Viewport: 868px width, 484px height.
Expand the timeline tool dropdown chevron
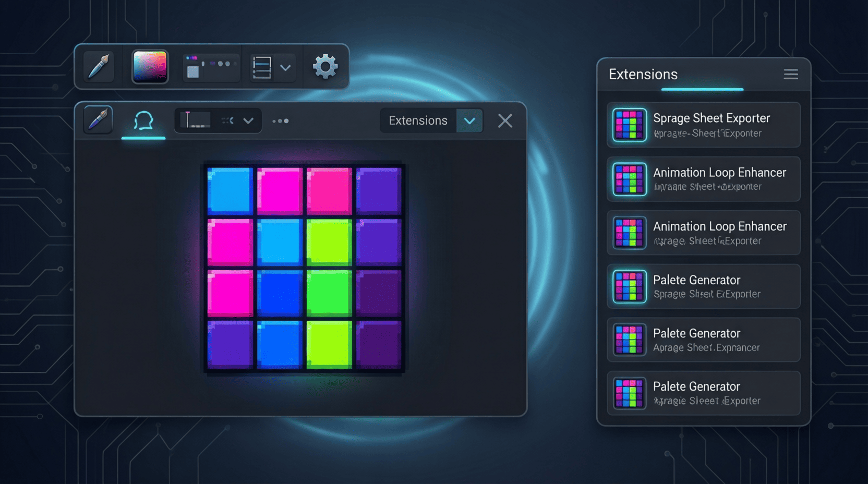248,121
